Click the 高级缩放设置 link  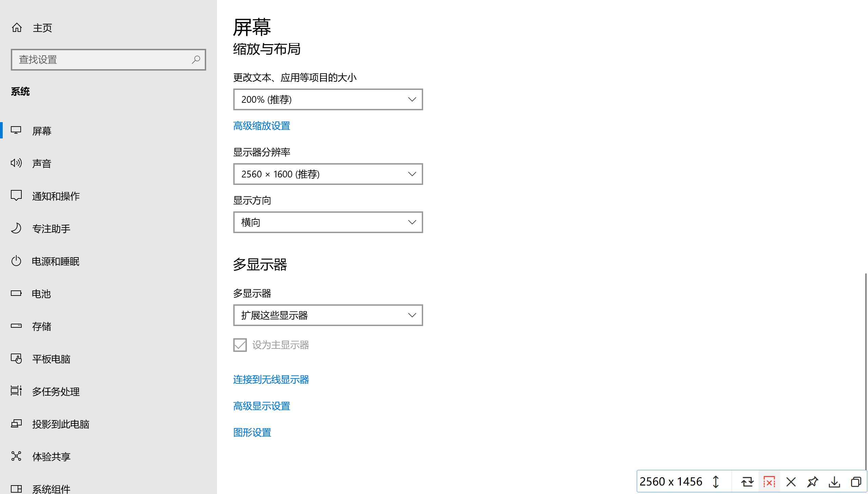pyautogui.click(x=261, y=126)
